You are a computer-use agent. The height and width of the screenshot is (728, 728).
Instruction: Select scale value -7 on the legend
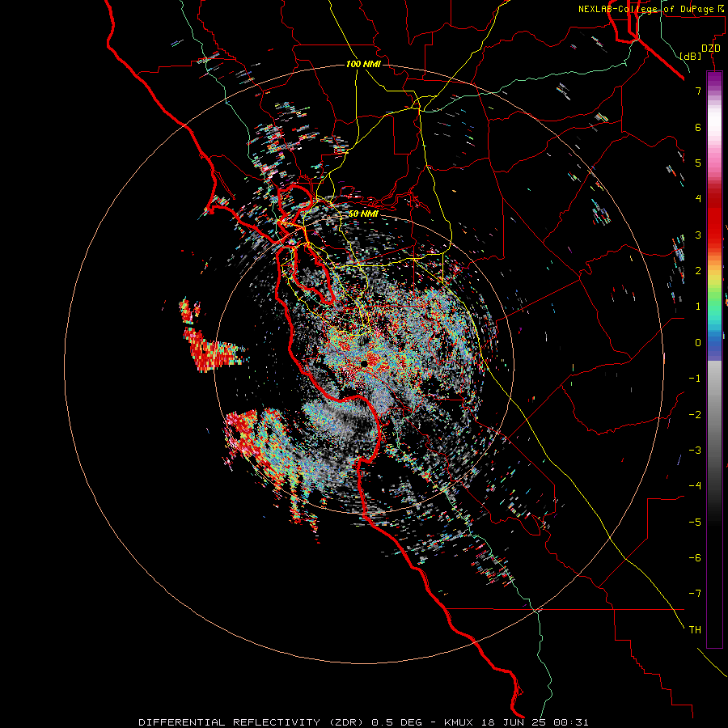pos(695,594)
